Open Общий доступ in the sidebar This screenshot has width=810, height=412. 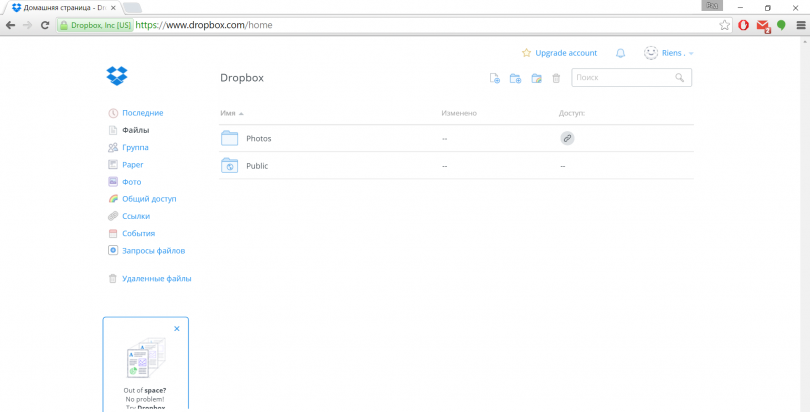(149, 199)
